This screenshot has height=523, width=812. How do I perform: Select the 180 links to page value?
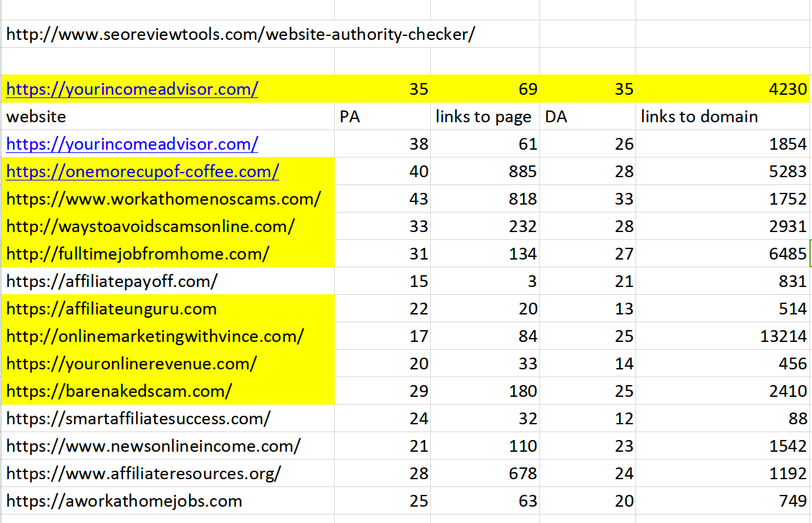pyautogui.click(x=485, y=391)
